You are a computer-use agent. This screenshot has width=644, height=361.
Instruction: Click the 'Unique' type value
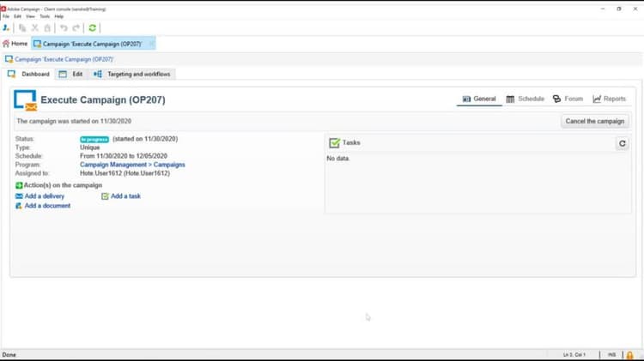(x=90, y=147)
